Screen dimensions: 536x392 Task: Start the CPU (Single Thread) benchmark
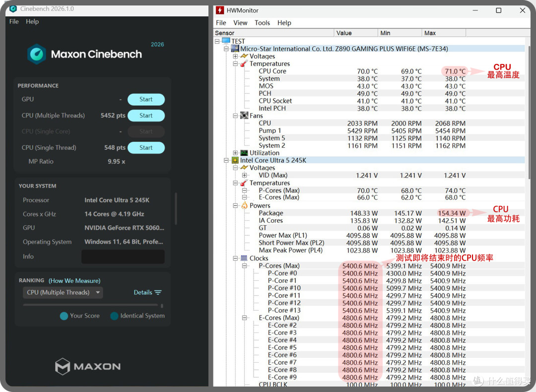coord(146,148)
